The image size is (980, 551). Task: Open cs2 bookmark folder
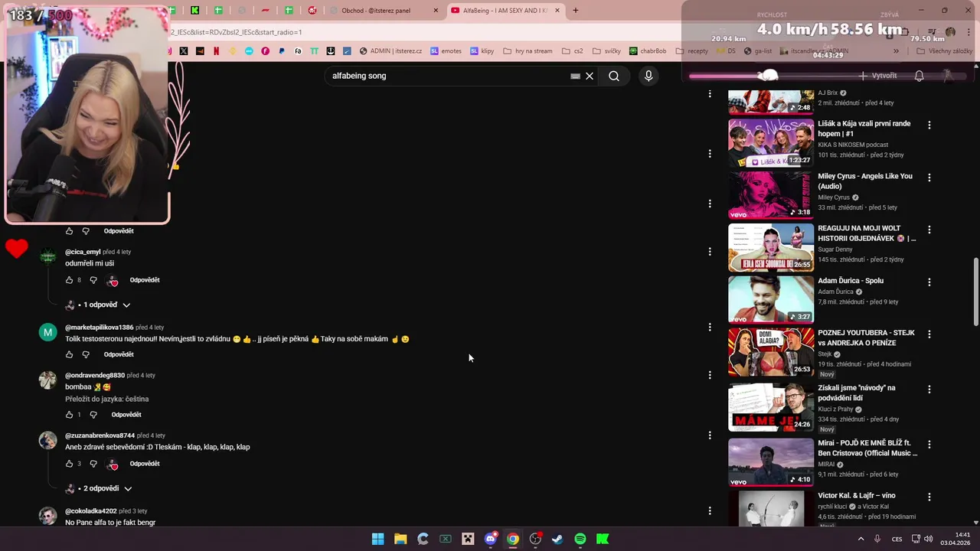click(x=572, y=51)
